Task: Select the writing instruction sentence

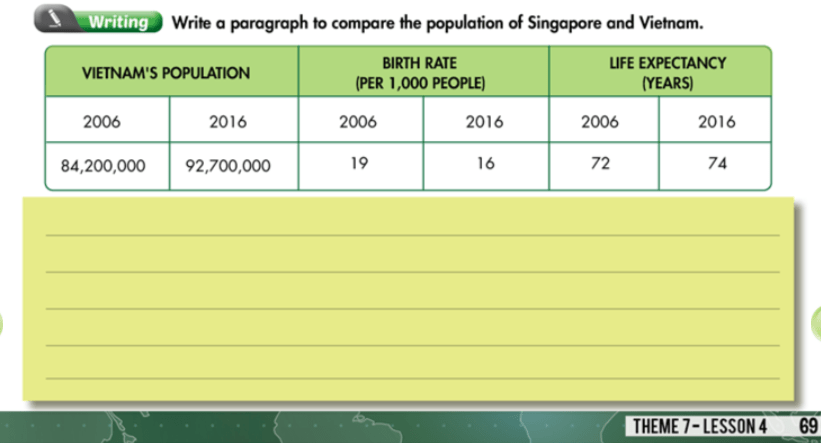Action: [x=437, y=23]
